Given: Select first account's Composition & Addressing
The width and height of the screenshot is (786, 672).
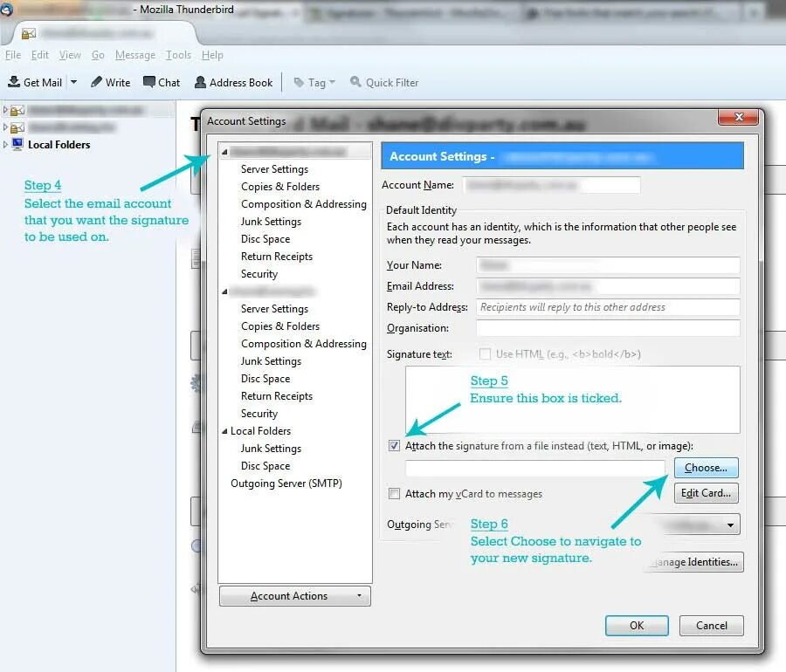Looking at the screenshot, I should (304, 204).
